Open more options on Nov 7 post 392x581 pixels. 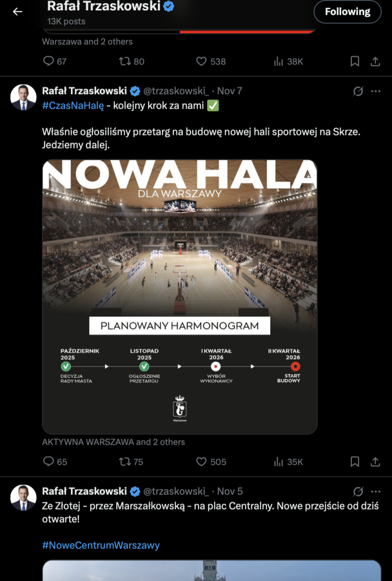pyautogui.click(x=375, y=91)
